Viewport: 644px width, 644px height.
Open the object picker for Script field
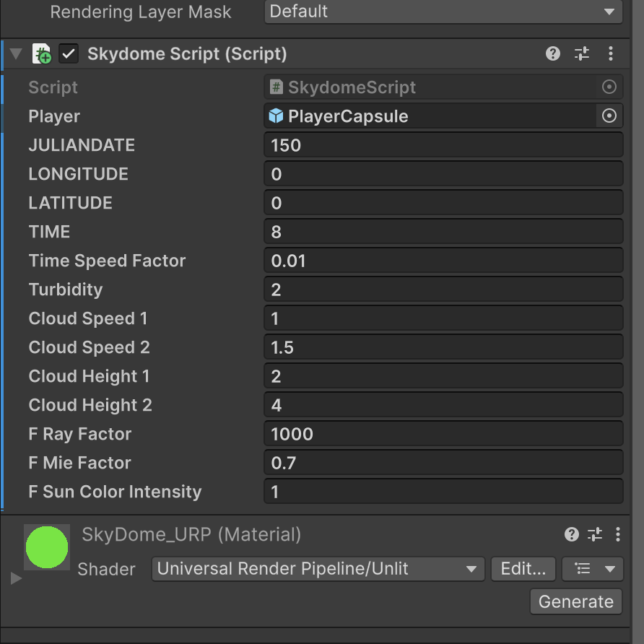[609, 87]
